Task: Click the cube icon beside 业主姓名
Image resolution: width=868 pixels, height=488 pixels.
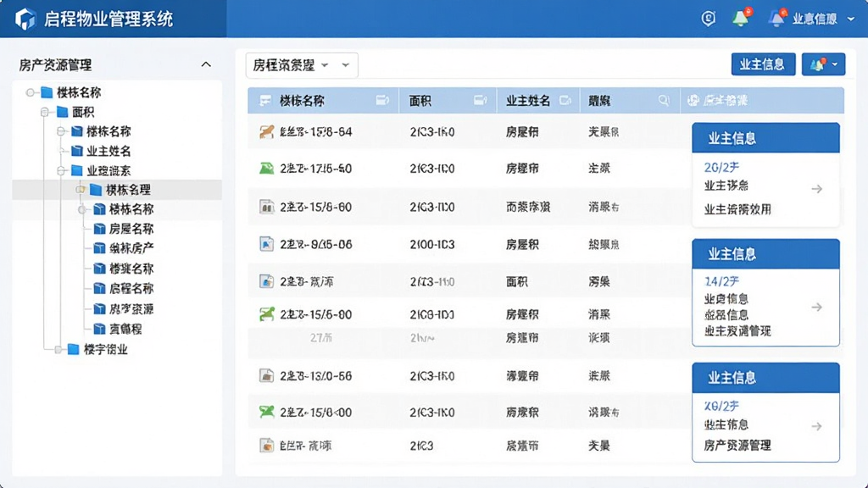Action: pyautogui.click(x=77, y=151)
